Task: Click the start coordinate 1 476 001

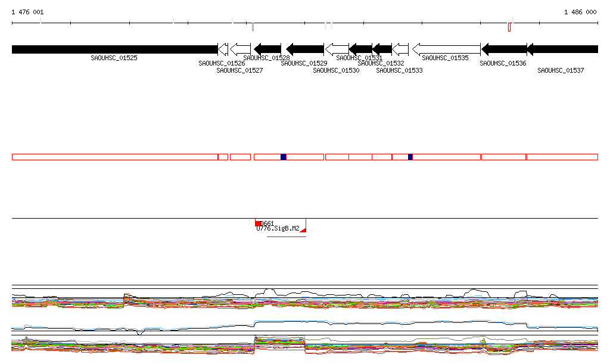Action: point(27,12)
